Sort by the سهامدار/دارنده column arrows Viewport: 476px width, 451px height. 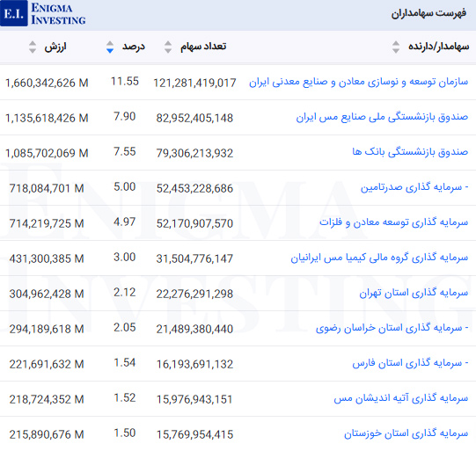pyautogui.click(x=396, y=47)
